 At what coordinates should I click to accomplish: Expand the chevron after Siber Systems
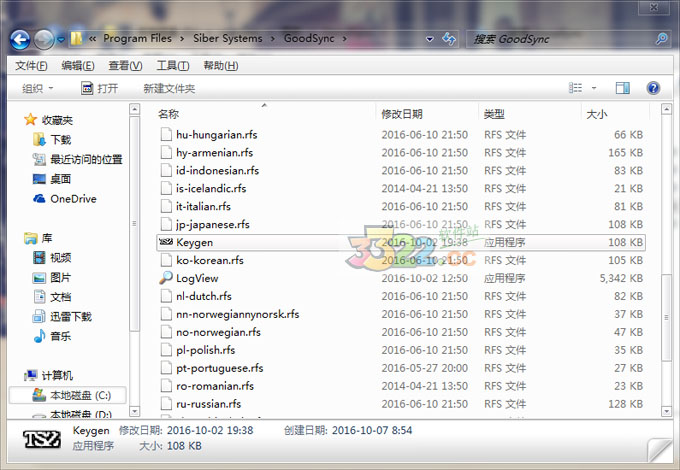[273, 39]
